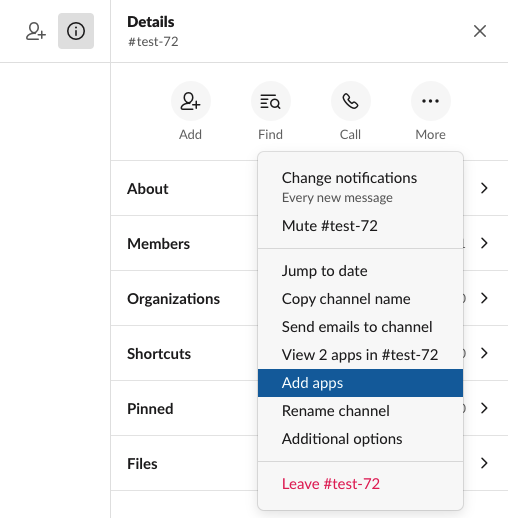Viewport: 508px width, 518px height.
Task: Click the Add member circle icon
Action: point(191,101)
